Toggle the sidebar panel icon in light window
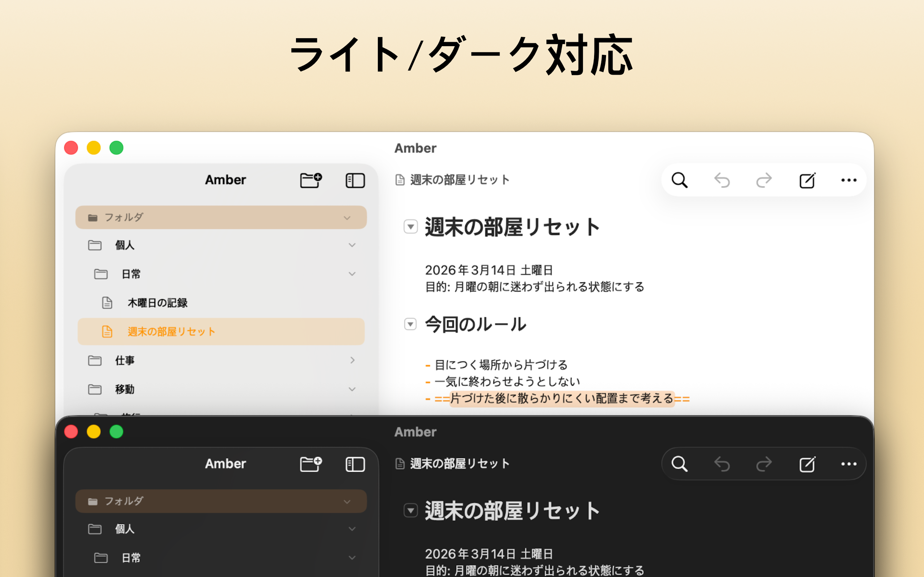 pyautogui.click(x=355, y=180)
